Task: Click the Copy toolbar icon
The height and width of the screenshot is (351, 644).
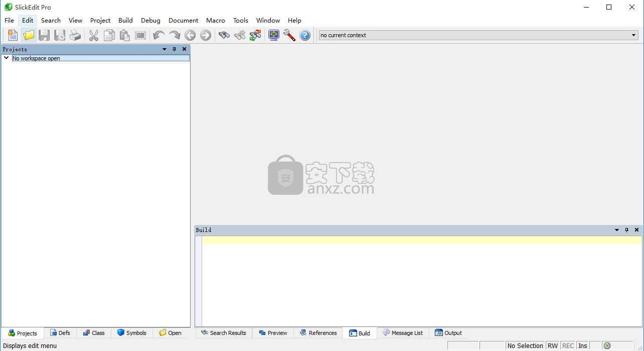Action: pos(109,35)
